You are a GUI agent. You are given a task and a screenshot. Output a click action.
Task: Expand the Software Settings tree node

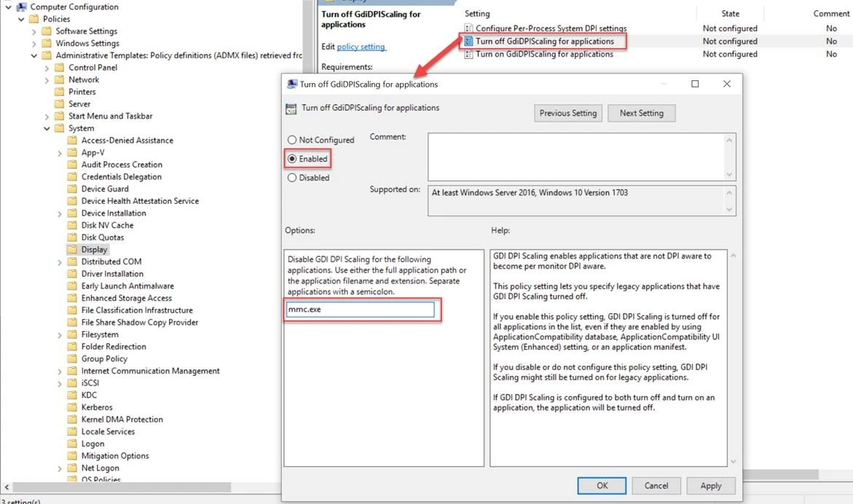(x=34, y=31)
